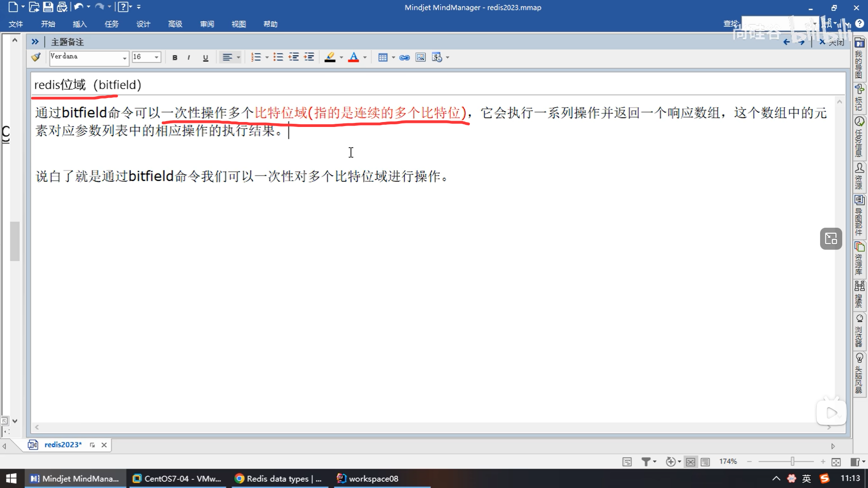Screen dimensions: 868x488
Task: Open the 视图 ribbon tab
Action: 238,24
